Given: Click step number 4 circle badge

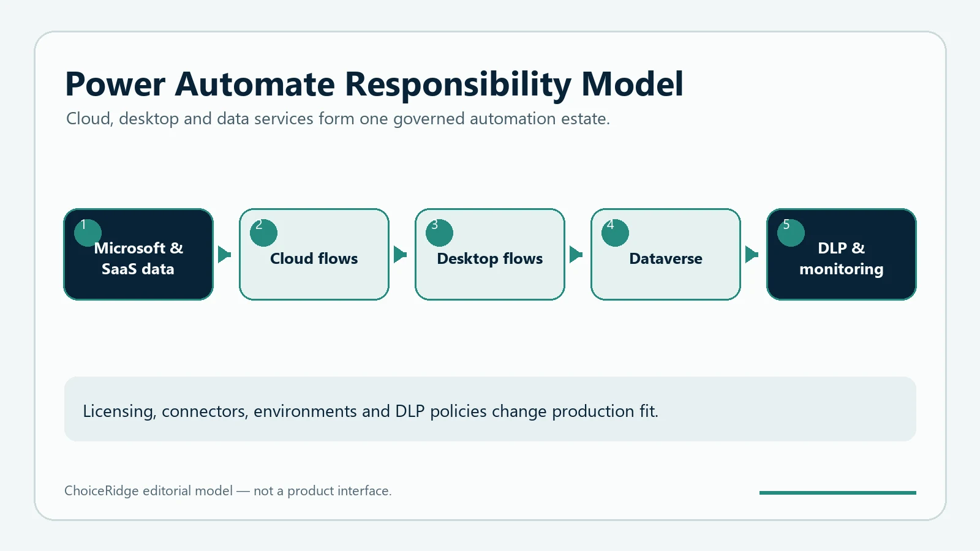Looking at the screenshot, I should coord(615,233).
